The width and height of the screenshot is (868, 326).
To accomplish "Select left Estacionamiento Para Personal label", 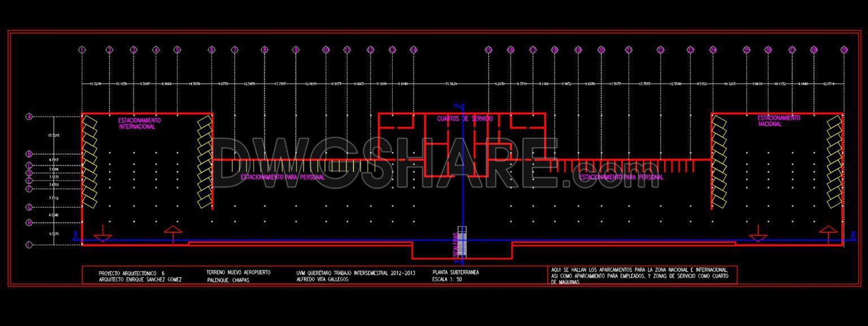I will pyautogui.click(x=283, y=177).
